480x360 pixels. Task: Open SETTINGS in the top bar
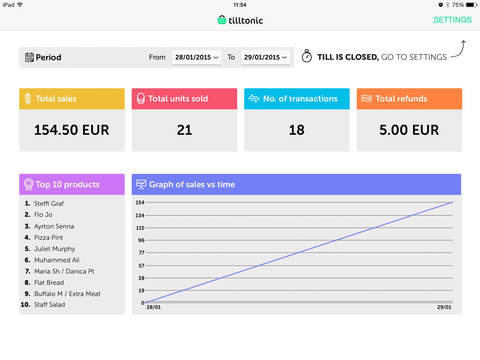pos(452,20)
